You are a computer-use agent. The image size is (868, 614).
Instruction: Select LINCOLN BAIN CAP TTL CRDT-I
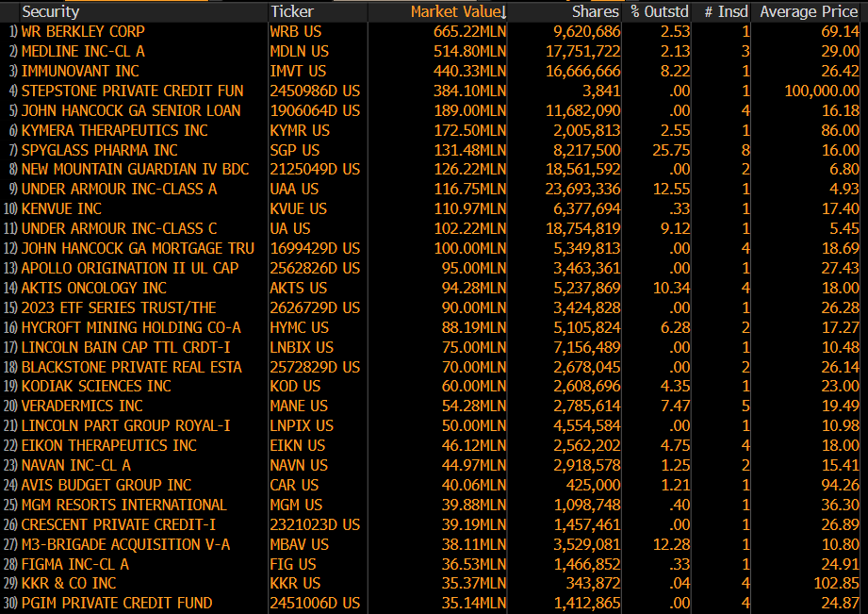[x=125, y=347]
